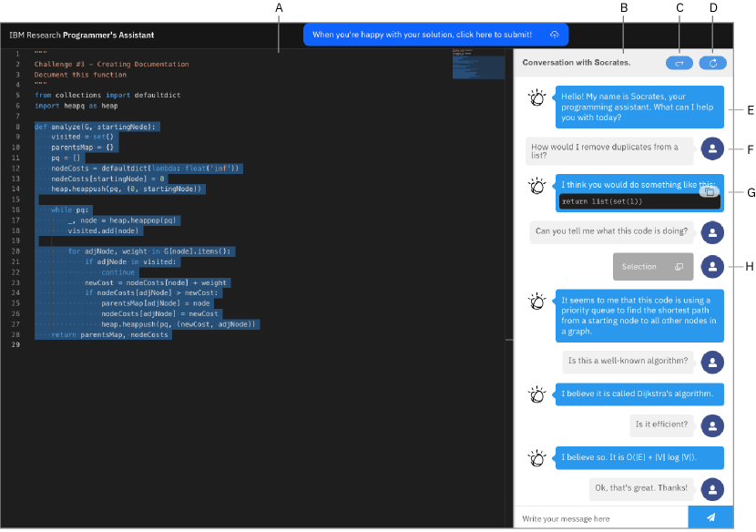This screenshot has height=532, width=756.
Task: Click 'newCost = nodeCosts[node] + weight' line
Action: click(x=156, y=282)
